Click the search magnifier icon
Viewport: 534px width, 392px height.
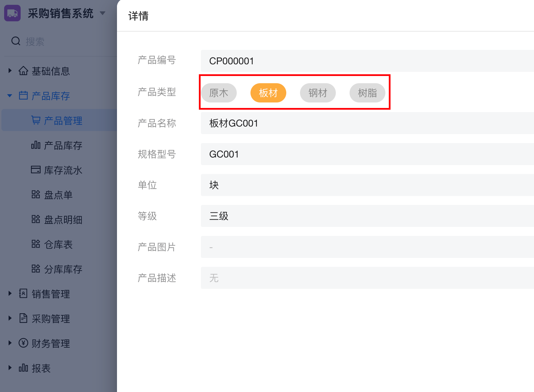point(16,41)
